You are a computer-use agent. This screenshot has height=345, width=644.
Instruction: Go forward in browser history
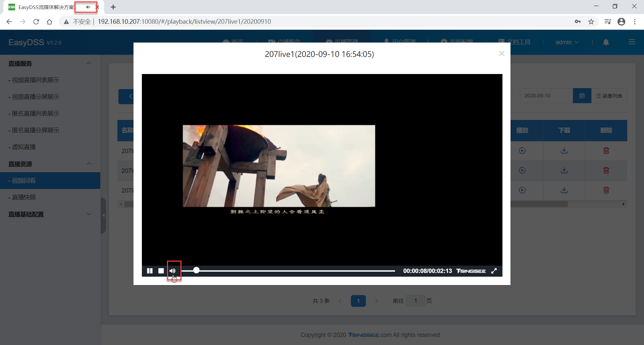coord(22,22)
